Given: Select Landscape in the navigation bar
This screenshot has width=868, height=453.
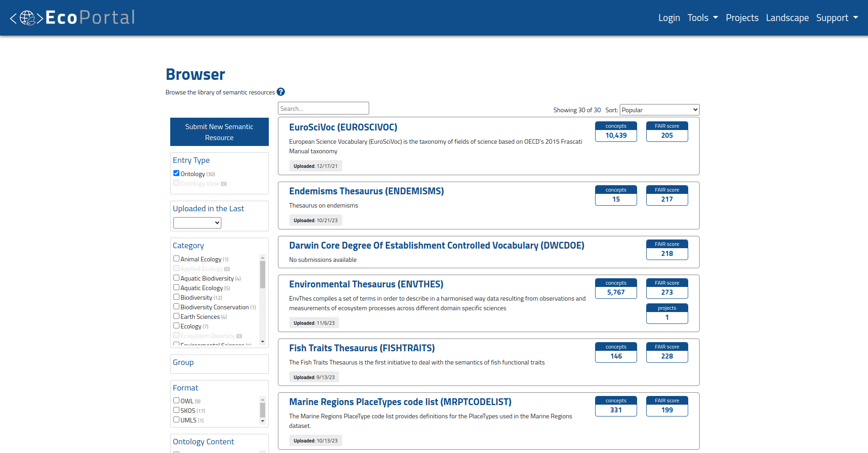Looking at the screenshot, I should [x=787, y=17].
